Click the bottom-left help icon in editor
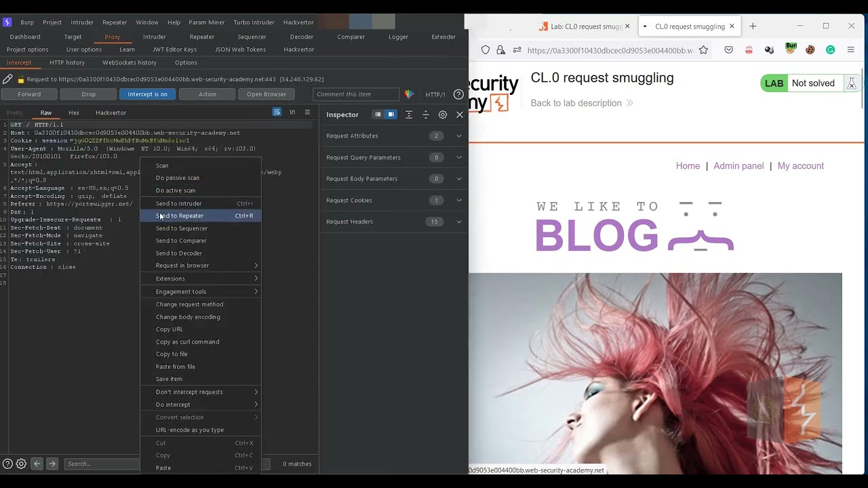The image size is (868, 488). (x=7, y=464)
